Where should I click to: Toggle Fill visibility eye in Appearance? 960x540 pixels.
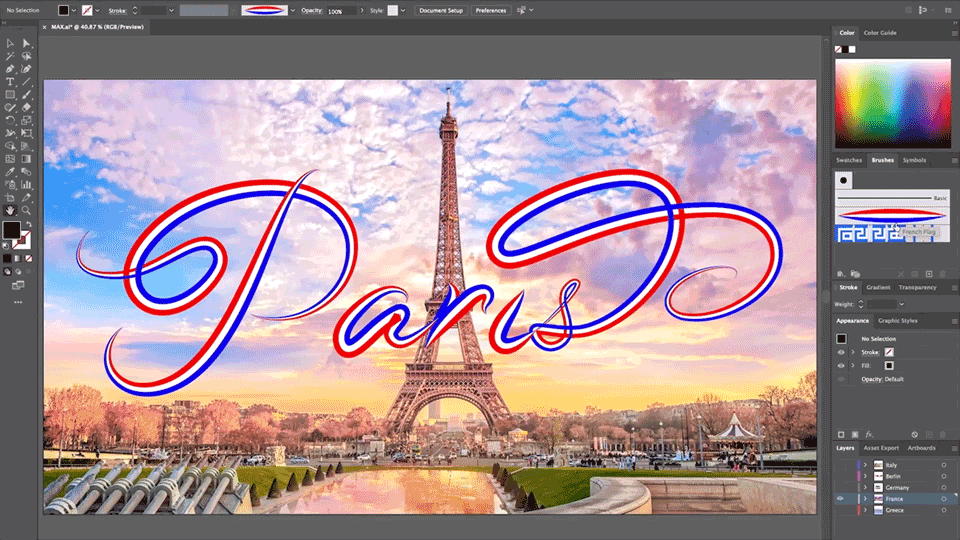click(x=841, y=366)
